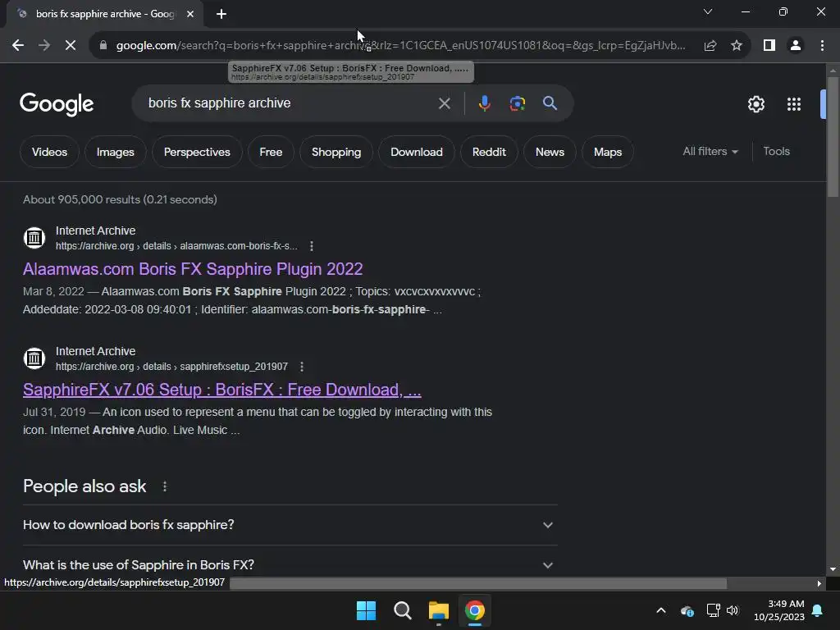Image resolution: width=840 pixels, height=630 pixels.
Task: Select the Download filter chip
Action: coord(416,152)
